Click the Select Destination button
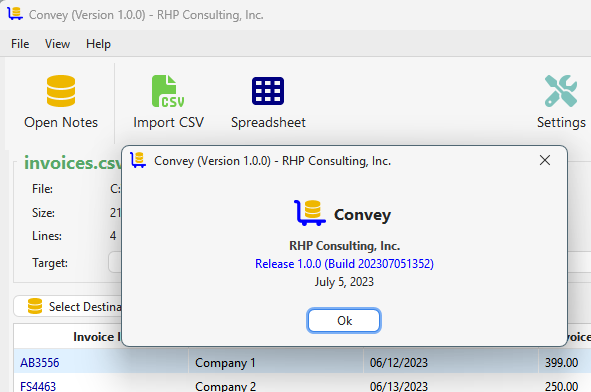The image size is (591, 392). tap(68, 306)
